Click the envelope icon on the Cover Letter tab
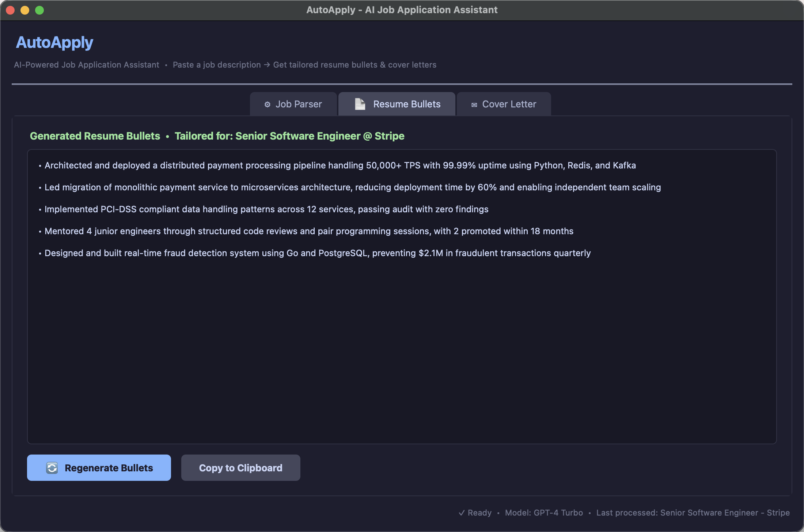 coord(474,104)
